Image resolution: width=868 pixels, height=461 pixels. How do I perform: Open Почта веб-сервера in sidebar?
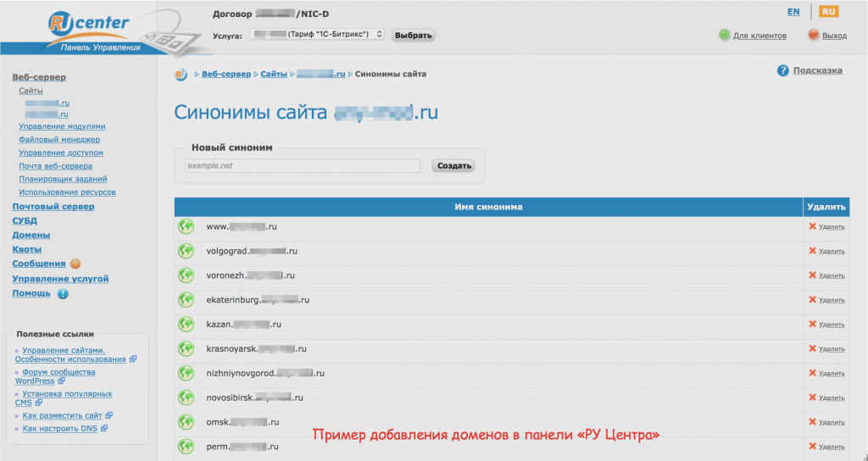tap(55, 166)
